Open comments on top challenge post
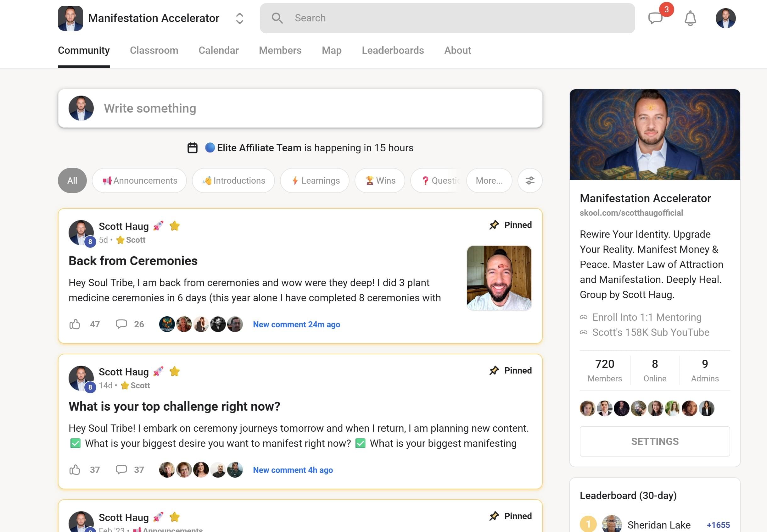 [121, 470]
